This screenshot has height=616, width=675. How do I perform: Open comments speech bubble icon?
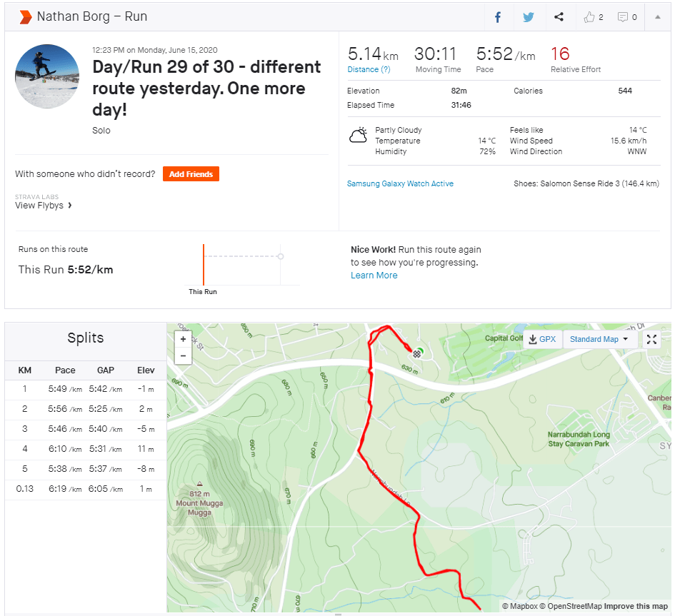point(627,17)
